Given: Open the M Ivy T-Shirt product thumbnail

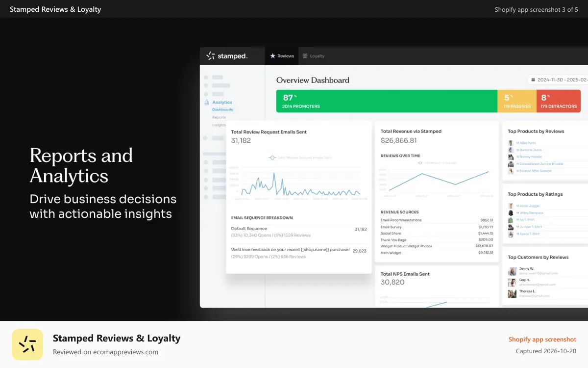Looking at the screenshot, I should (x=511, y=220).
